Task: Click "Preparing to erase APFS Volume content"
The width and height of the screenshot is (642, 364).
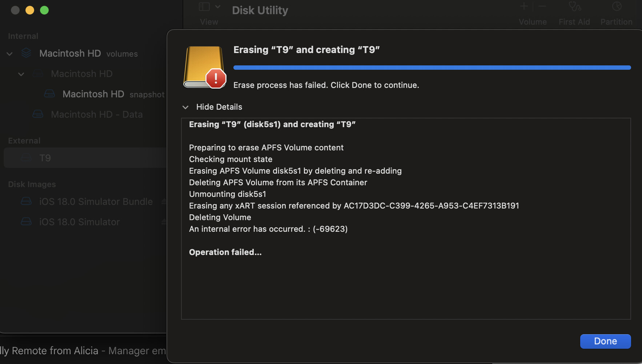Action: click(266, 147)
